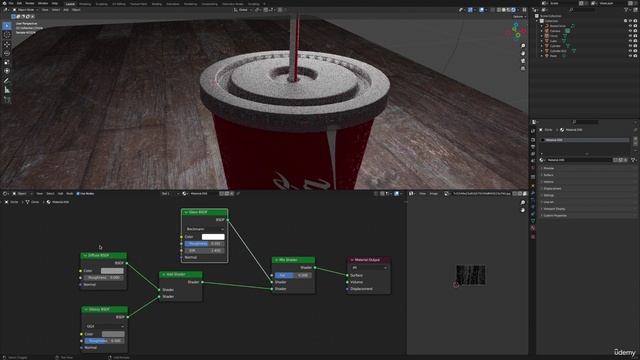Switch to the Geometry Nodes workspace tab

click(233, 4)
